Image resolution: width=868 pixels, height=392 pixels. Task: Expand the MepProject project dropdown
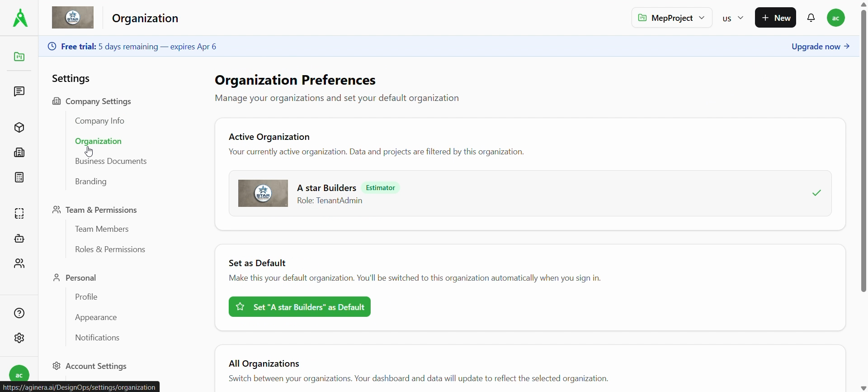click(x=671, y=18)
